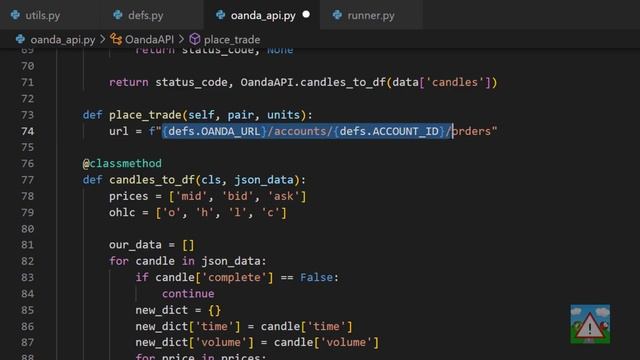Click 'defs.ACCOUNT_ID' in the f-string
640x360 pixels.
point(389,131)
